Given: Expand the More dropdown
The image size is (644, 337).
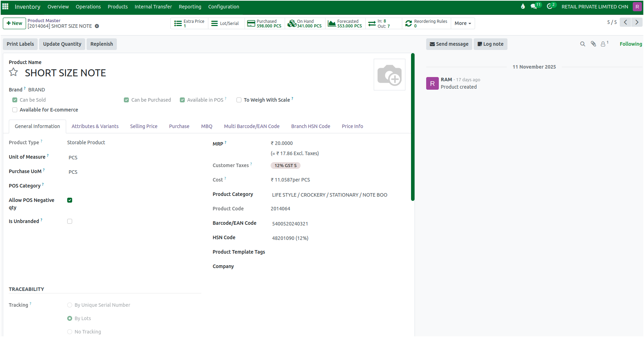Looking at the screenshot, I should pyautogui.click(x=462, y=23).
